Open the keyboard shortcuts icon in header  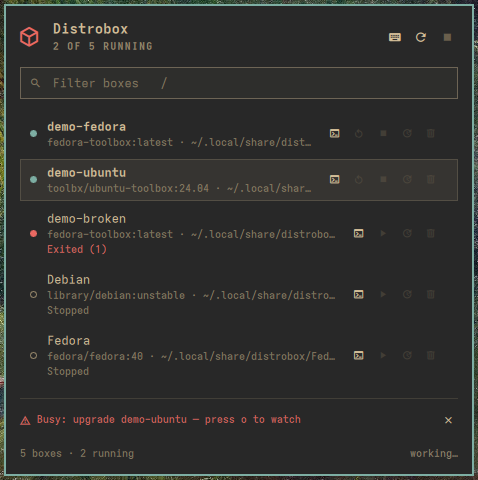pyautogui.click(x=395, y=37)
